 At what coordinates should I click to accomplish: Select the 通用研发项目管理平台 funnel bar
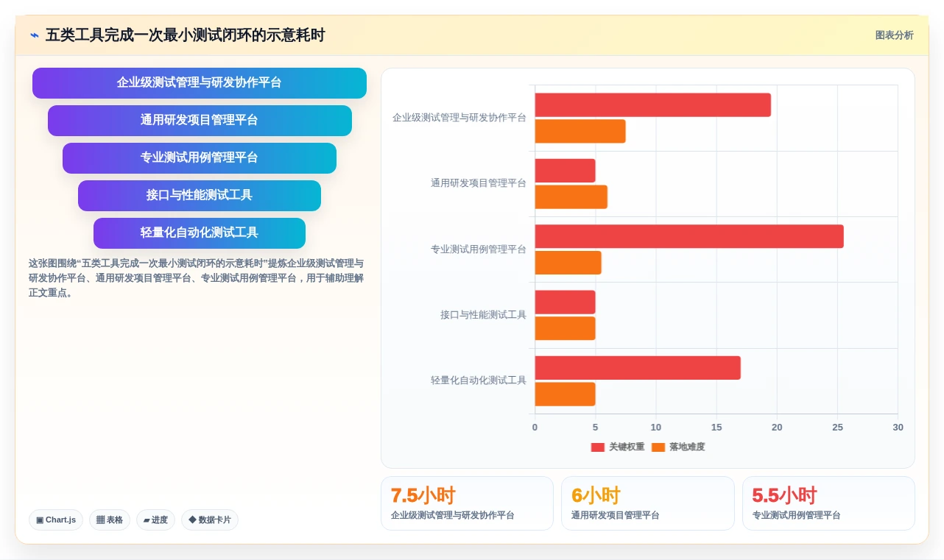[x=200, y=121]
